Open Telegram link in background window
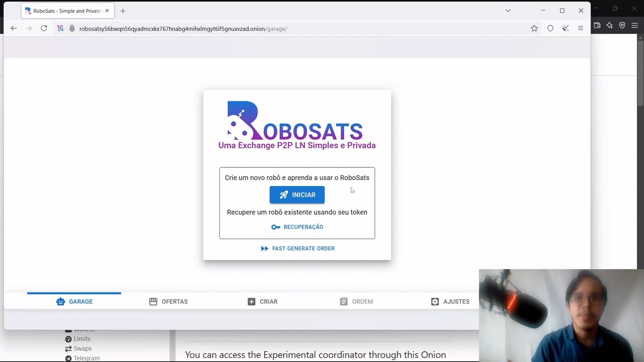The height and width of the screenshot is (362, 644). (x=82, y=358)
